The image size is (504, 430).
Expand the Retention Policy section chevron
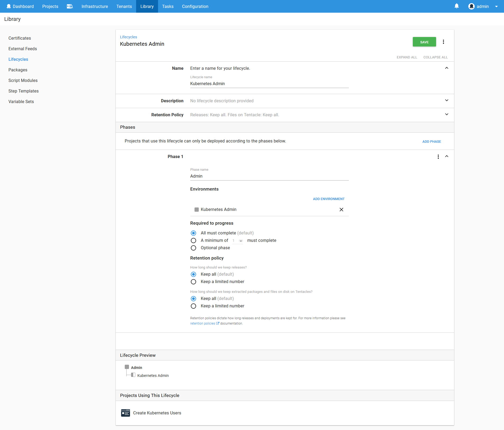pyautogui.click(x=446, y=114)
